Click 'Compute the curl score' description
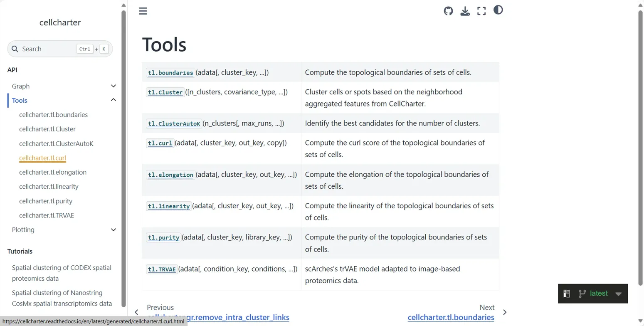This screenshot has width=644, height=326. click(x=395, y=148)
